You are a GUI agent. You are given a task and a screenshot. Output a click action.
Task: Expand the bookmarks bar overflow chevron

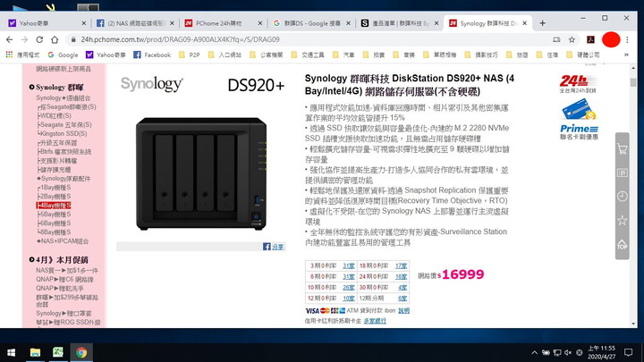[626, 55]
